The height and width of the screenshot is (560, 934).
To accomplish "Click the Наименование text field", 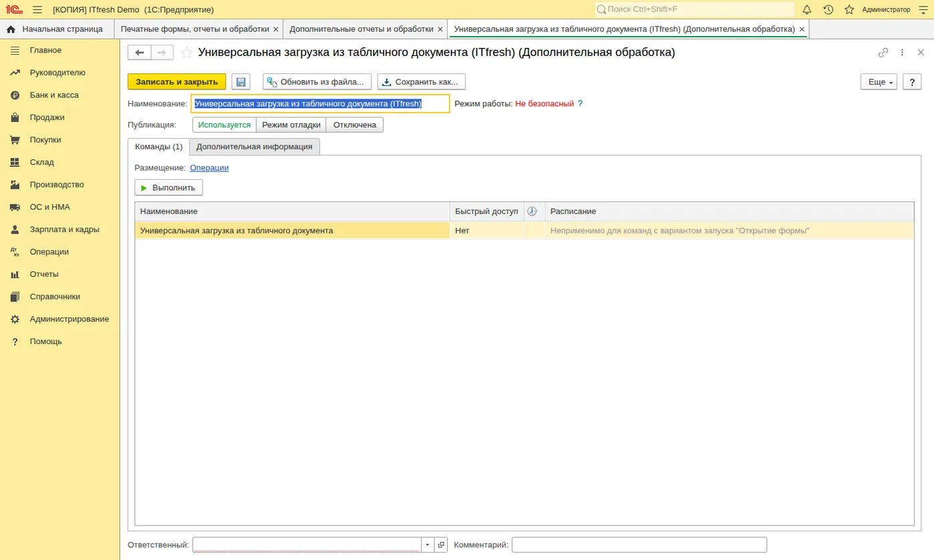I will point(320,104).
